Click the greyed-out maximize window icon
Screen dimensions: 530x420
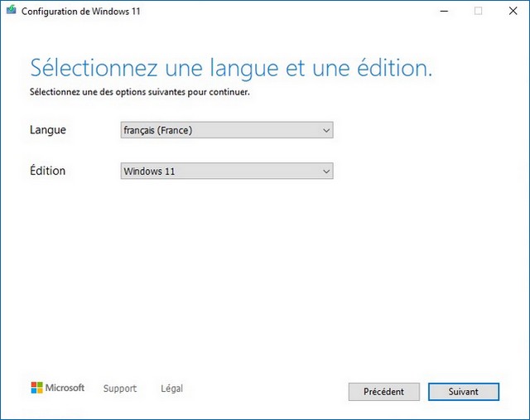(478, 11)
